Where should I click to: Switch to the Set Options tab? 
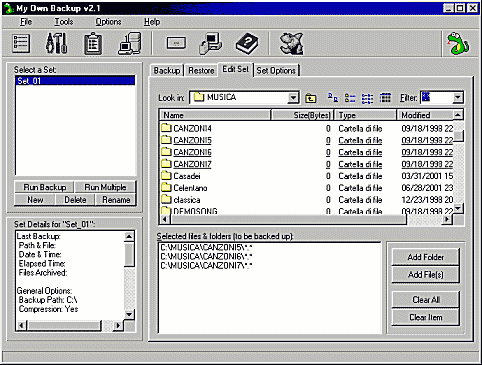point(276,71)
